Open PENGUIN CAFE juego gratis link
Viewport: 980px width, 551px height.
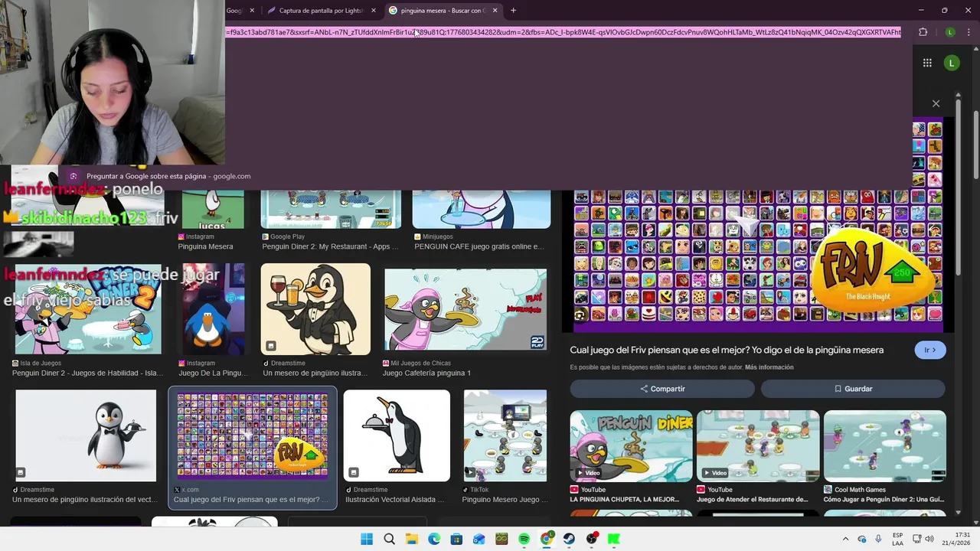pos(479,246)
